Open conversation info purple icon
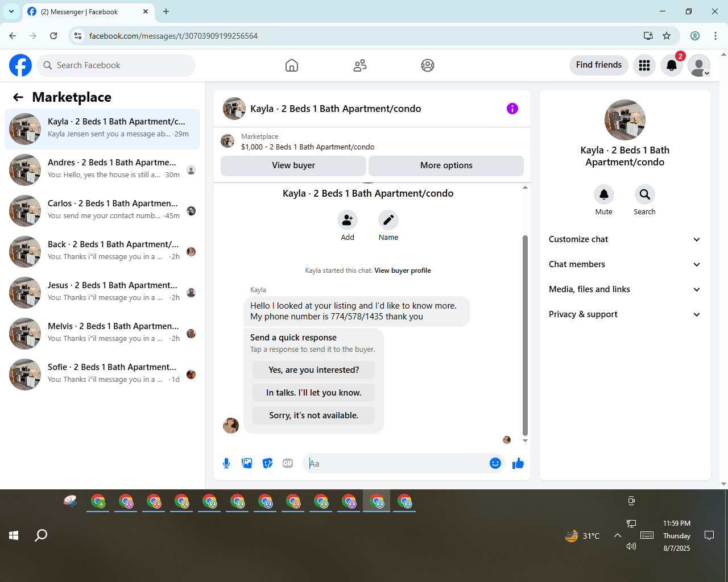Image resolution: width=728 pixels, height=582 pixels. tap(512, 109)
